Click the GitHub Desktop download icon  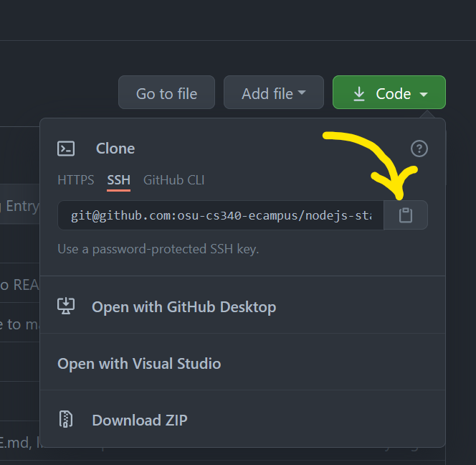[66, 306]
